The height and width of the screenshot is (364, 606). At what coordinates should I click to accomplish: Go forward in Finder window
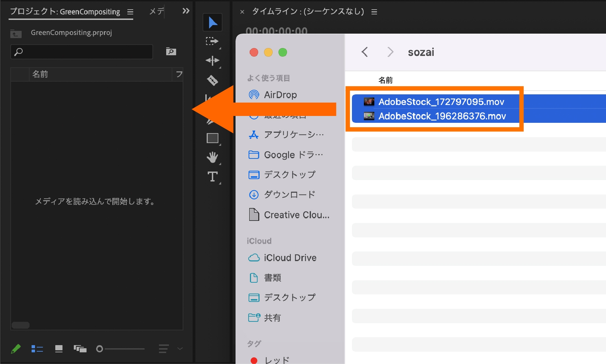[390, 52]
